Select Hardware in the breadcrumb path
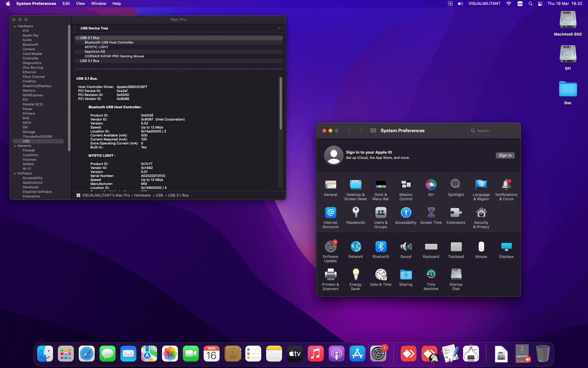 [x=142, y=195]
